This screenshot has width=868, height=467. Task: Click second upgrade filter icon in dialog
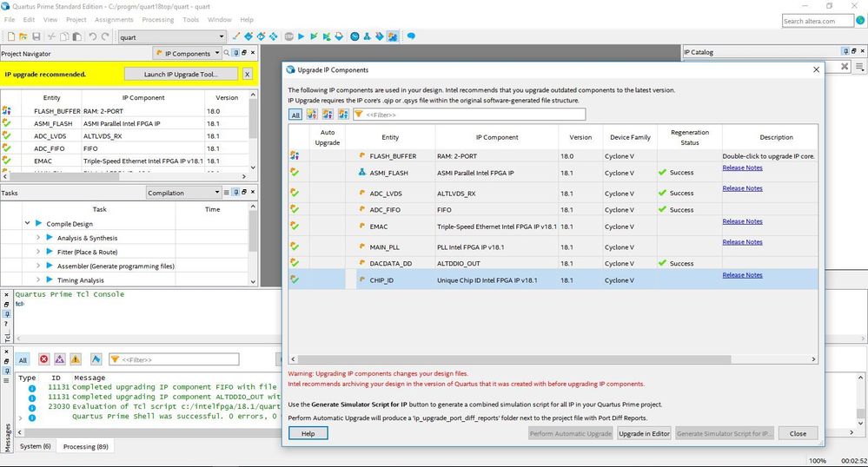click(328, 115)
